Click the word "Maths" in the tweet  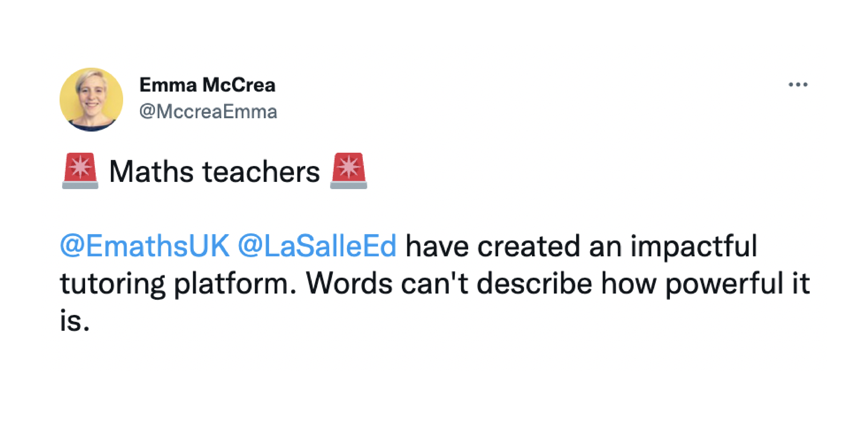pos(151,172)
